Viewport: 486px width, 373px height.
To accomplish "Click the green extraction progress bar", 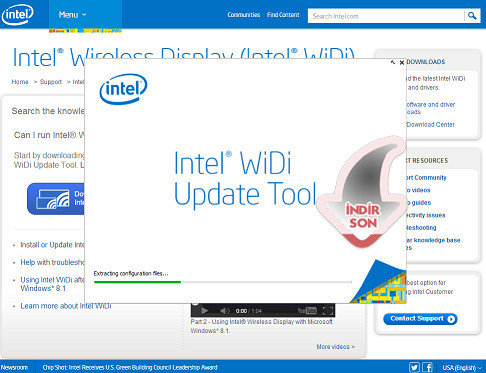I will click(137, 282).
